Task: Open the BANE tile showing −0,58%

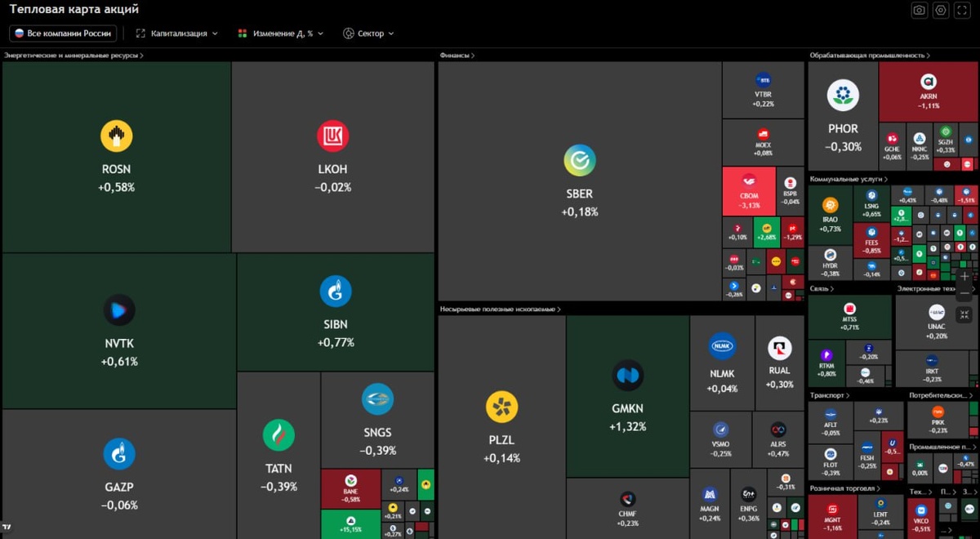Action: pos(351,488)
